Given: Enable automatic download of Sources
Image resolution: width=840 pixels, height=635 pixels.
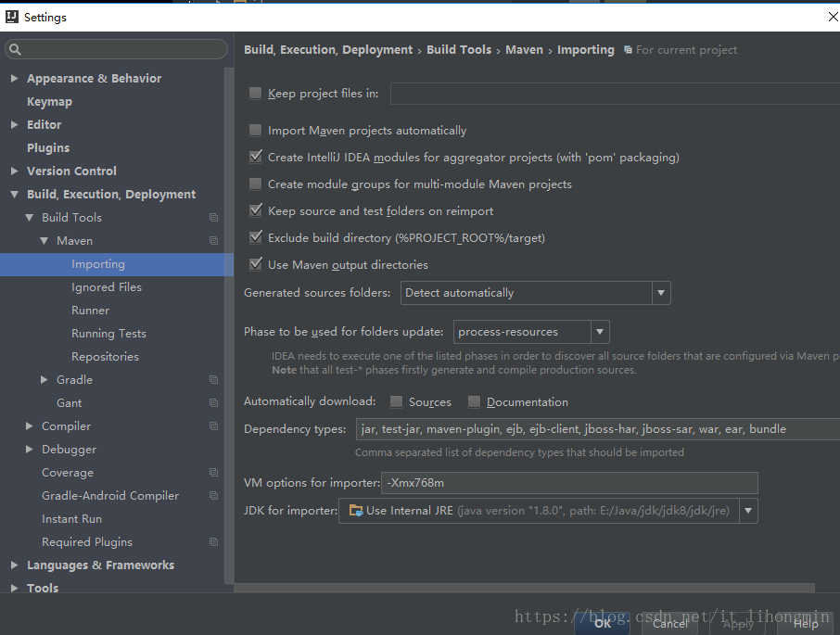Looking at the screenshot, I should click(397, 402).
